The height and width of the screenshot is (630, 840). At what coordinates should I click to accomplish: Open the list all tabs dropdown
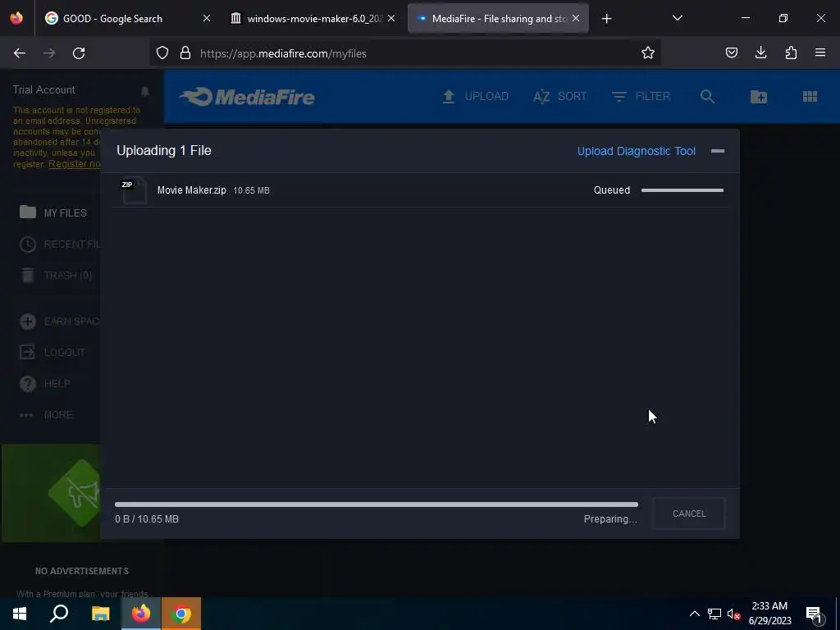pyautogui.click(x=677, y=18)
